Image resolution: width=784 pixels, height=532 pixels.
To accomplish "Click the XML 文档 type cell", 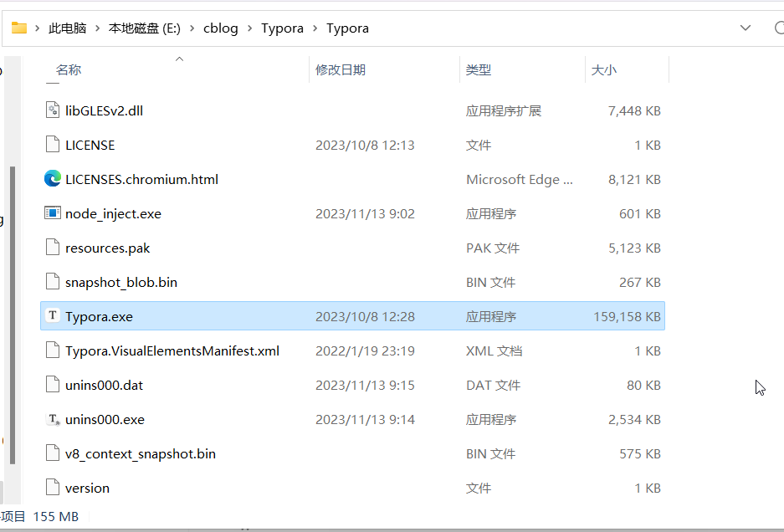I will 494,350.
